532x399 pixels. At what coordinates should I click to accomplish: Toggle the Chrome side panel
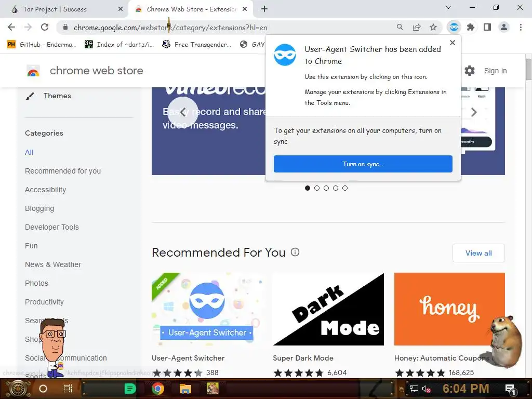[487, 27]
